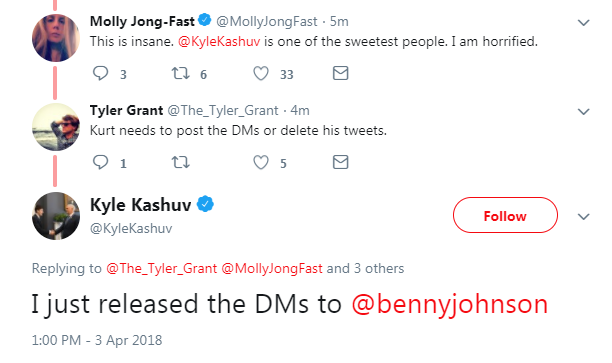Screen dimensions: 612x363
Task: Retweet Tyler Grant's tweet
Action: point(181,162)
